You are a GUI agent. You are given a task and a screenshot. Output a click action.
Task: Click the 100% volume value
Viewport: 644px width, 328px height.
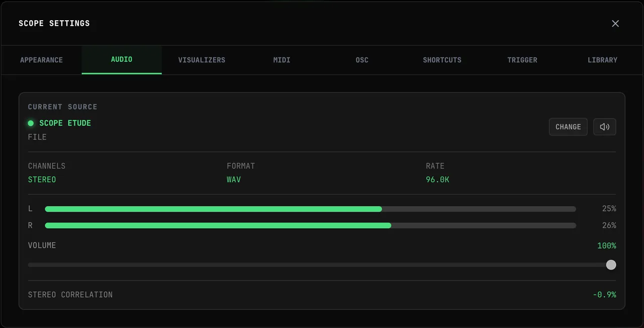(x=607, y=246)
